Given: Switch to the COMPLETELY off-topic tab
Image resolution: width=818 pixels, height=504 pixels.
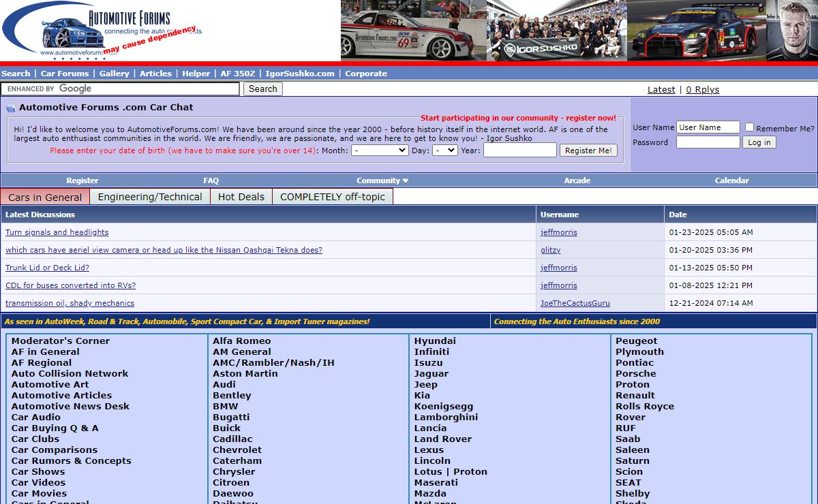Looking at the screenshot, I should tap(333, 197).
